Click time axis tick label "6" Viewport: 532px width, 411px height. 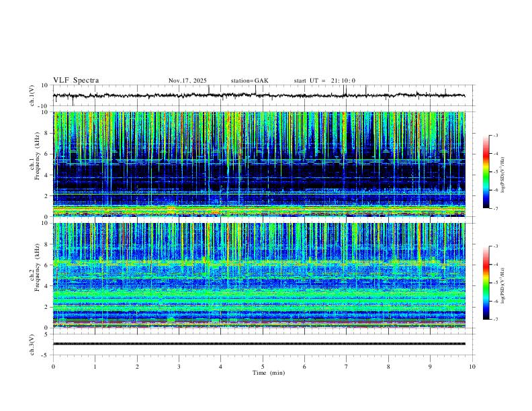pos(304,367)
